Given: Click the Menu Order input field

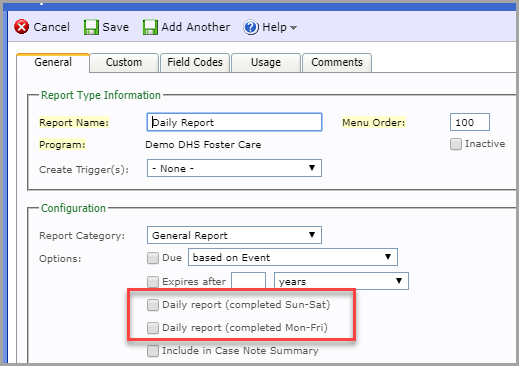Looking at the screenshot, I should [470, 122].
